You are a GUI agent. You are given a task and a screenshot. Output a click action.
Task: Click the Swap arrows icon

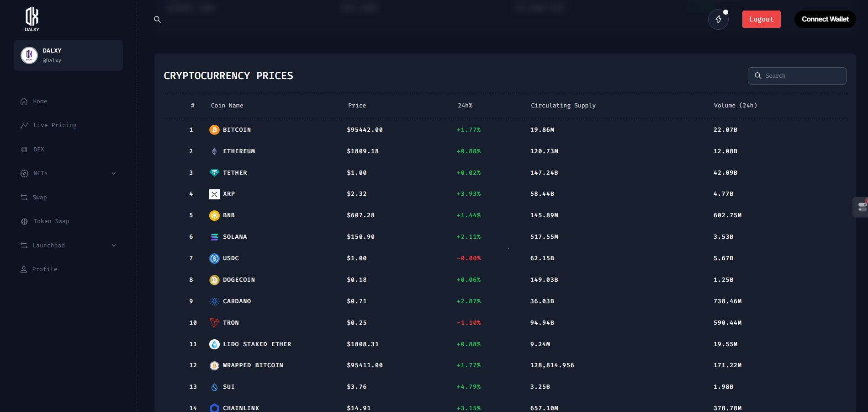[24, 198]
